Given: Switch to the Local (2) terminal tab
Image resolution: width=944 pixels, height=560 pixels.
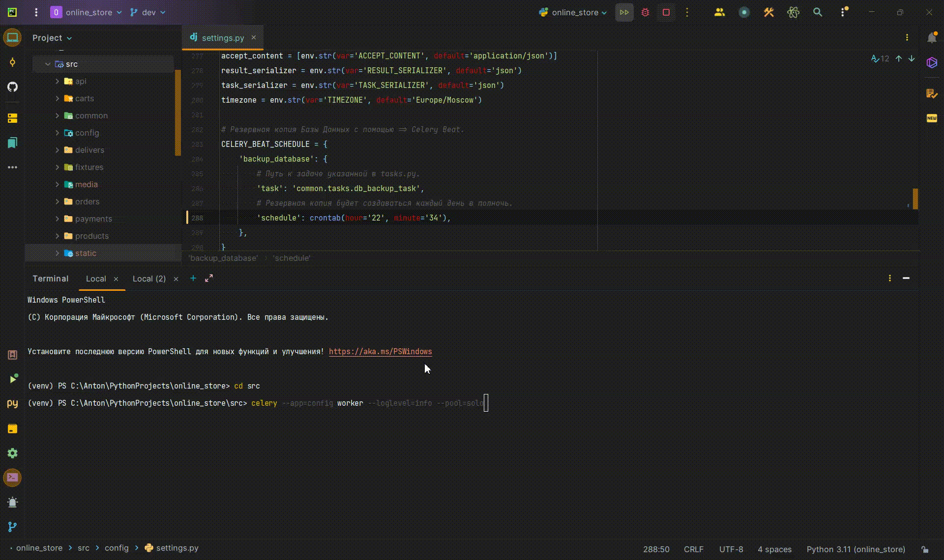Looking at the screenshot, I should [x=149, y=279].
